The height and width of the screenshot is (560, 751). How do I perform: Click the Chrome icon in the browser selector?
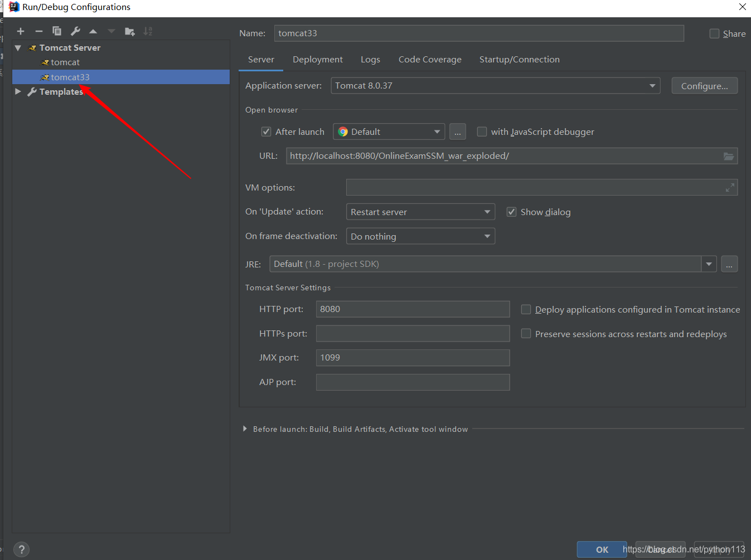point(343,132)
